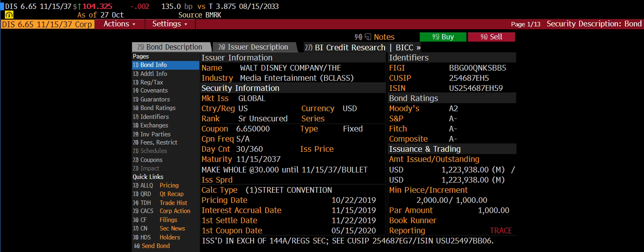644x252 pixels.
Task: Click the S&P rating value
Action: coord(453,118)
